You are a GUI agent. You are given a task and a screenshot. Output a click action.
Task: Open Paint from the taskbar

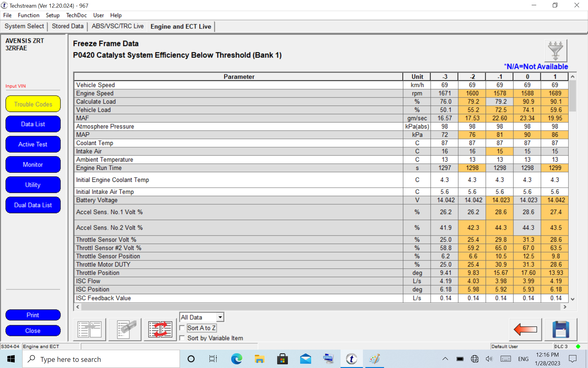374,359
